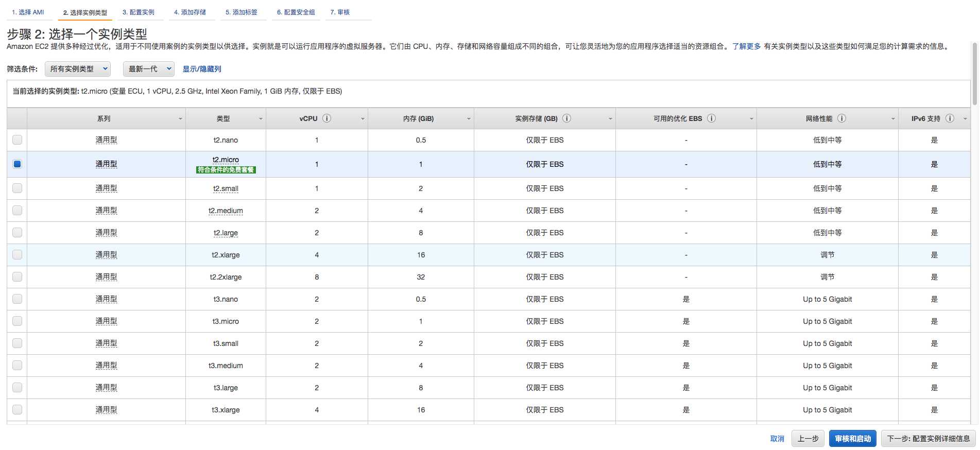Screen dimensions: 980x450
Task: Click the 实例存储 (GB) info icon
Action: [x=566, y=118]
